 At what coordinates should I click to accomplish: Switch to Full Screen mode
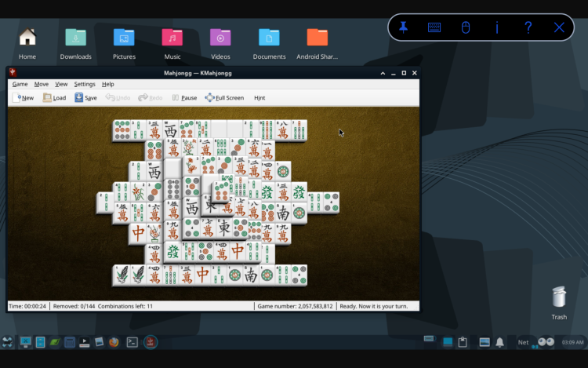click(x=224, y=98)
